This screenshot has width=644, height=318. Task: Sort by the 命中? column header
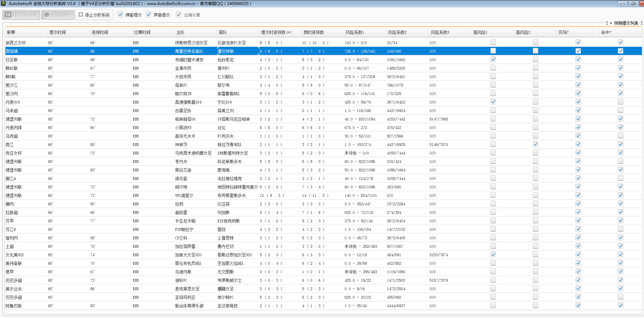(x=606, y=33)
